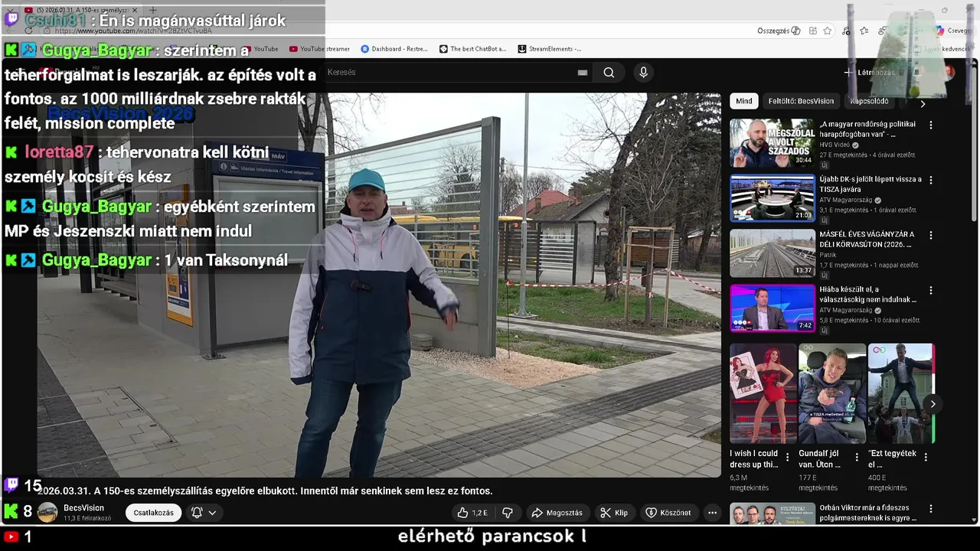Open ATV thumbnail with 7:42 duration
The width and height of the screenshot is (980, 551).
click(x=772, y=308)
